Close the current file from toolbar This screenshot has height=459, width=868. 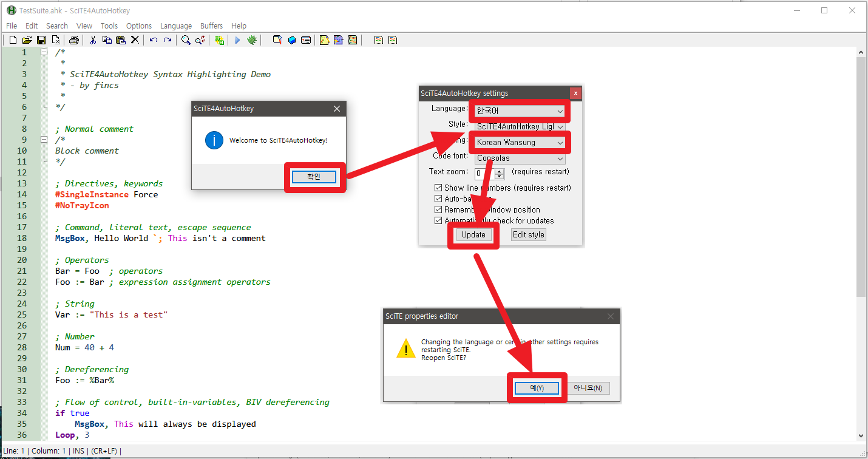coord(56,40)
